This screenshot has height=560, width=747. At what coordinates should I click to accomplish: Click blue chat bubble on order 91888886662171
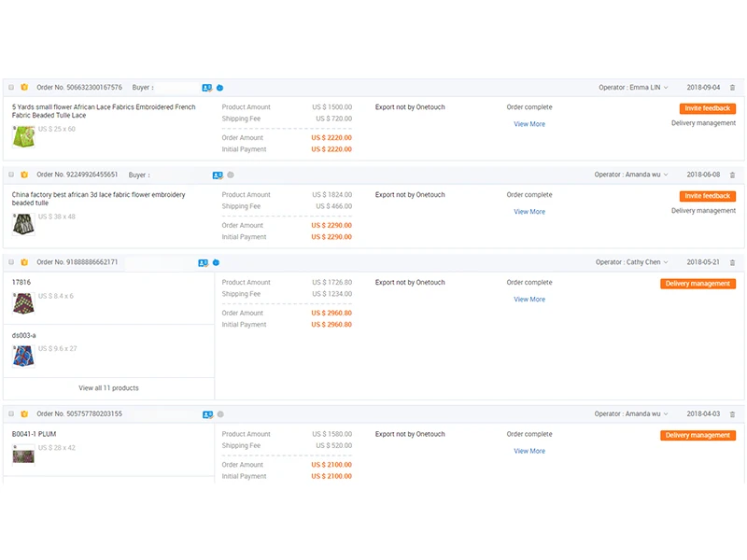click(x=217, y=263)
